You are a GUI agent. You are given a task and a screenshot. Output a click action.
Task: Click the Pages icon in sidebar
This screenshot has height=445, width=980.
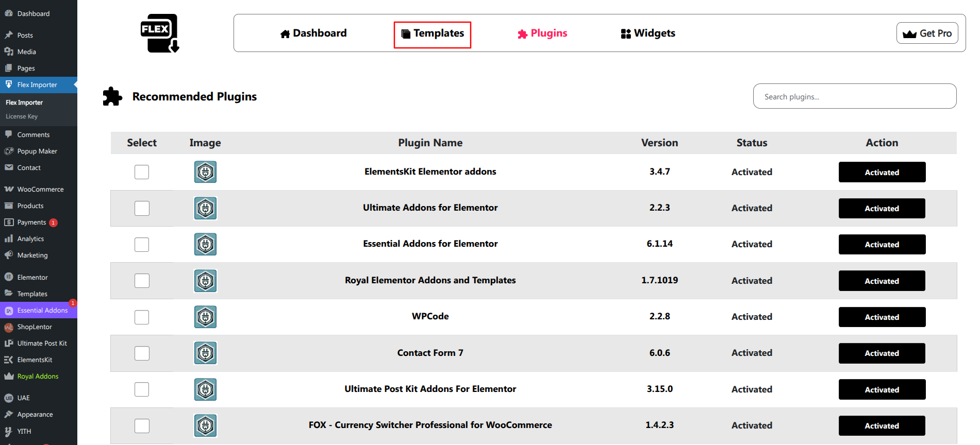(9, 68)
